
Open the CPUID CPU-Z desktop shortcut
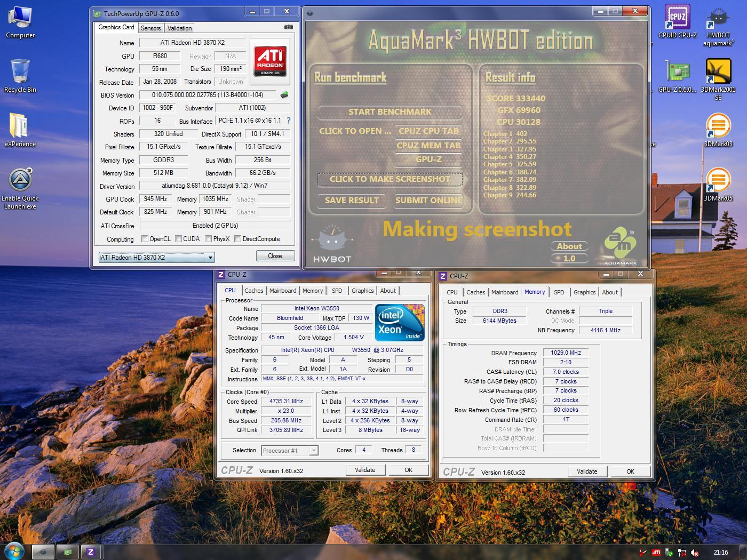click(678, 21)
